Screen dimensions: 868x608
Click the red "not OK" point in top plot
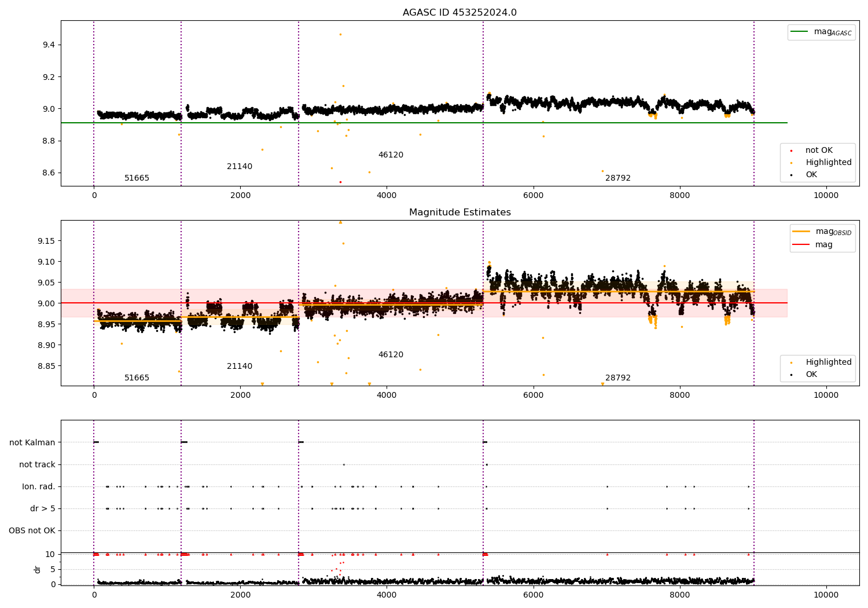(x=340, y=182)
